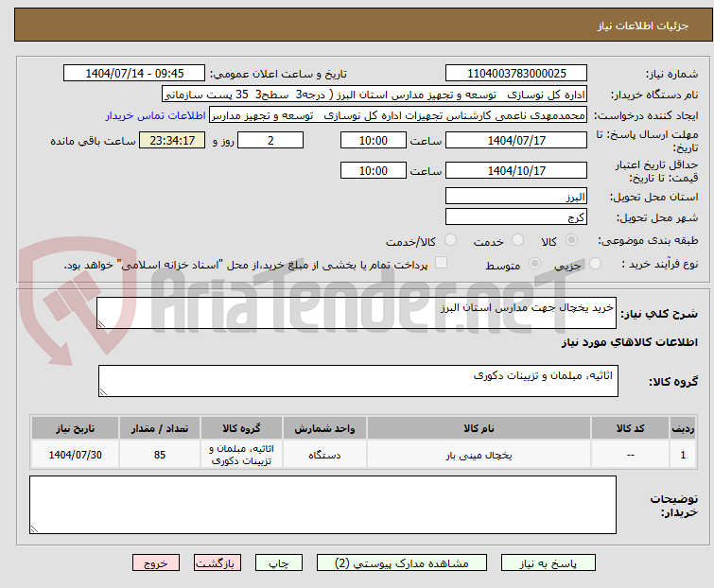Click the پاسخ به نیاز button

[x=548, y=563]
